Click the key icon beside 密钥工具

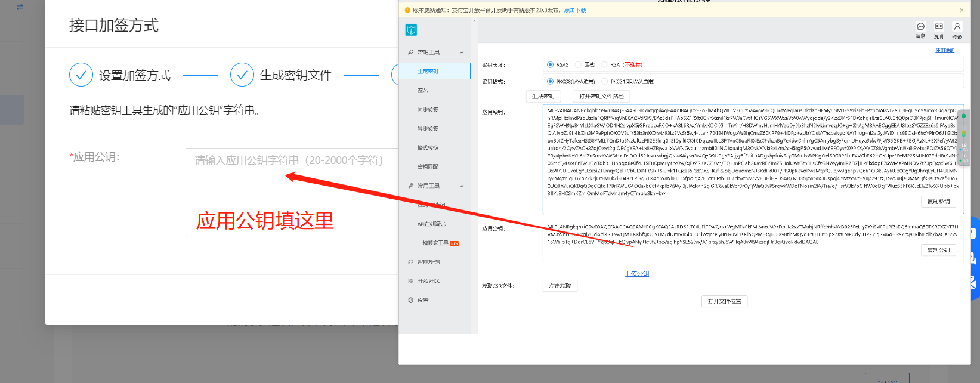click(411, 52)
